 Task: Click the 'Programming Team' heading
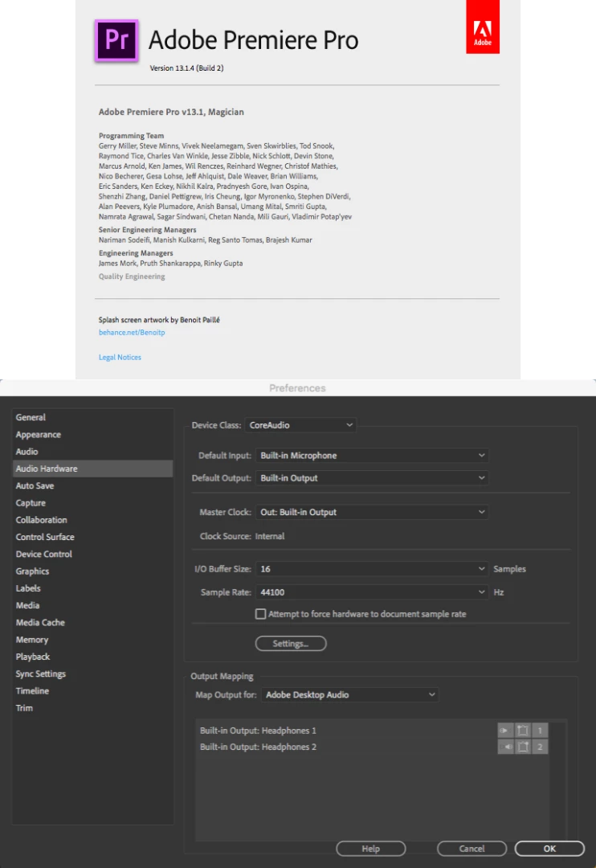pyautogui.click(x=131, y=136)
